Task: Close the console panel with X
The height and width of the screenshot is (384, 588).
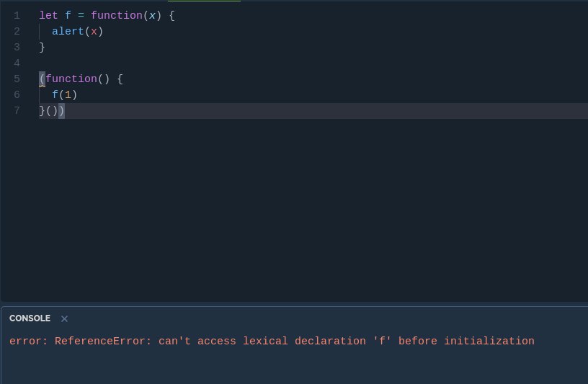Action: click(x=64, y=318)
